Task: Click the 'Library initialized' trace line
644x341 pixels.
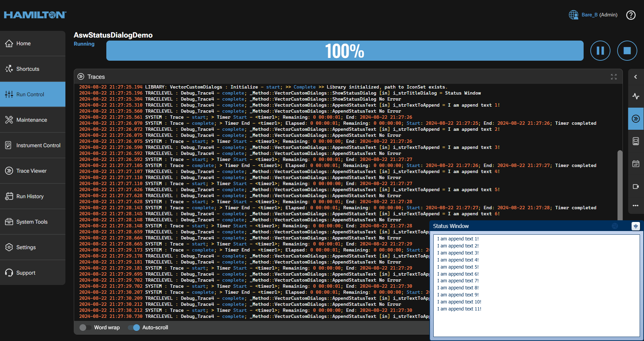Action: click(263, 87)
